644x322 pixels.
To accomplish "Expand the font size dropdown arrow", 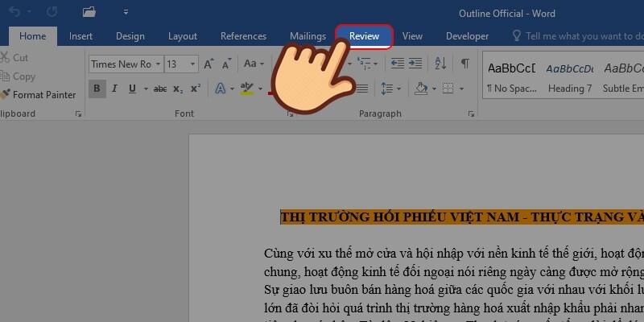I will tap(192, 64).
